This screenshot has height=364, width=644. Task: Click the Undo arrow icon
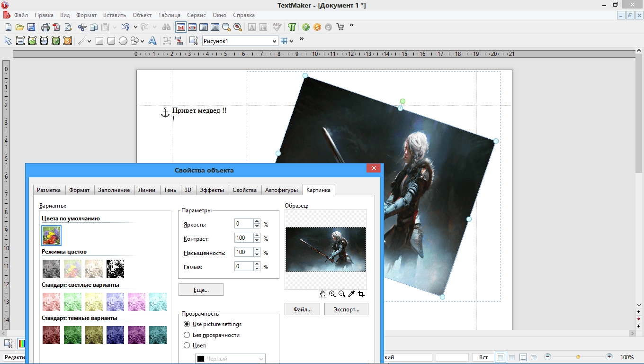[x=125, y=27]
